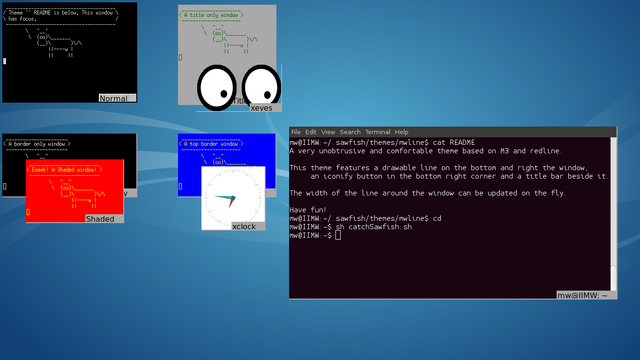Screen dimensions: 640x360
Task: Open the Search menu in the terminal
Action: (x=350, y=132)
